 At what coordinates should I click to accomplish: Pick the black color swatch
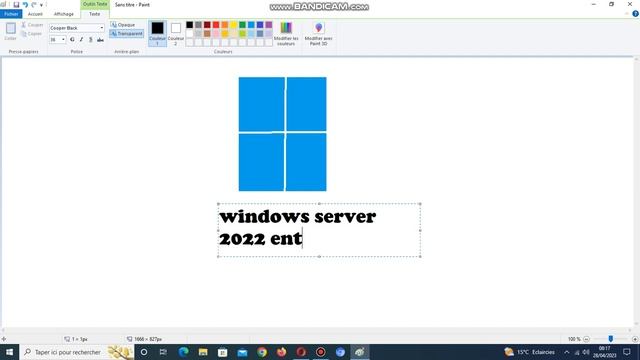(189, 25)
